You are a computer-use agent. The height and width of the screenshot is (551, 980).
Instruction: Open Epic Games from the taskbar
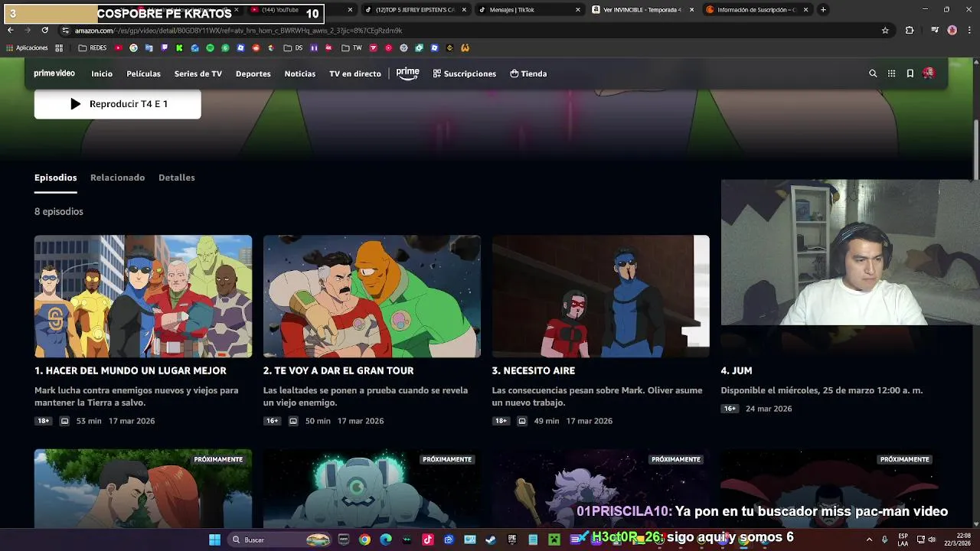(512, 540)
